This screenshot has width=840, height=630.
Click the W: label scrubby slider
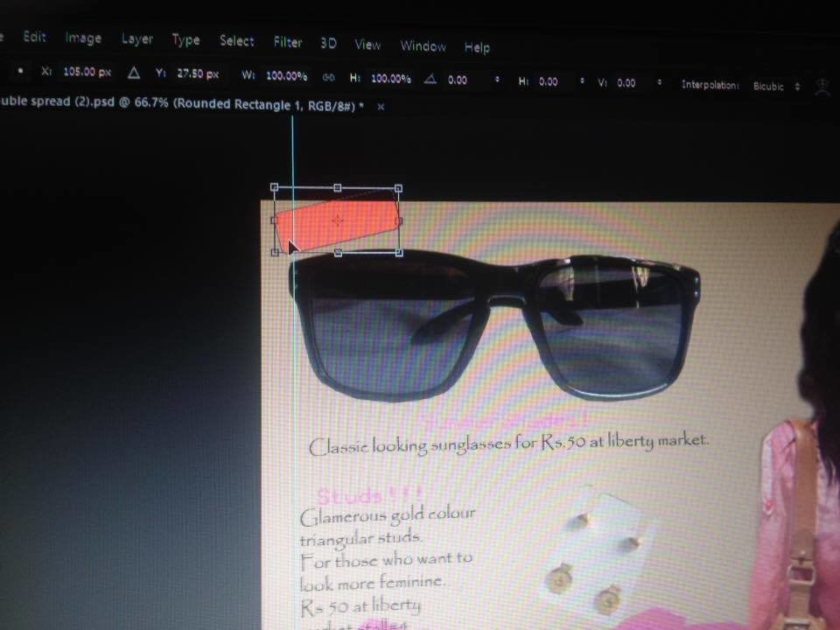248,75
